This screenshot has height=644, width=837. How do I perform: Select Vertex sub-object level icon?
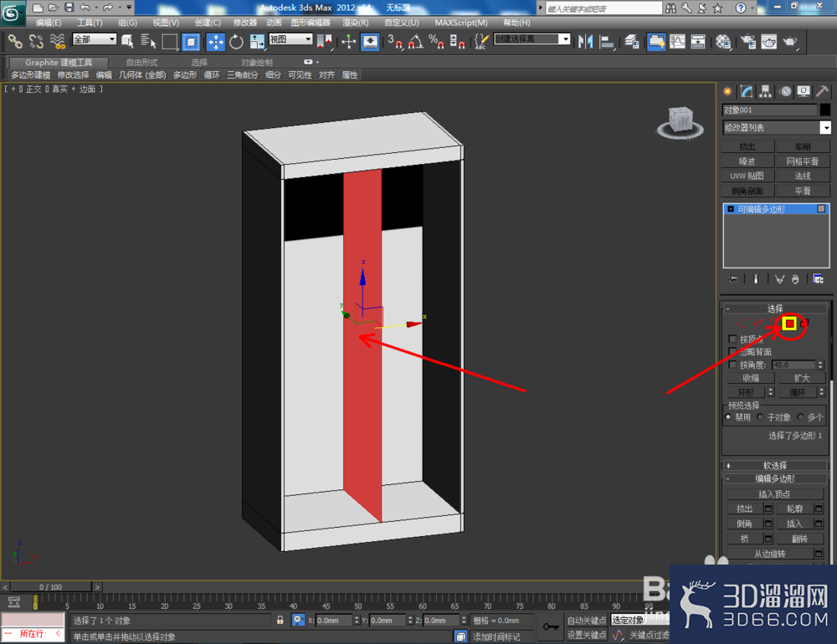[742, 324]
